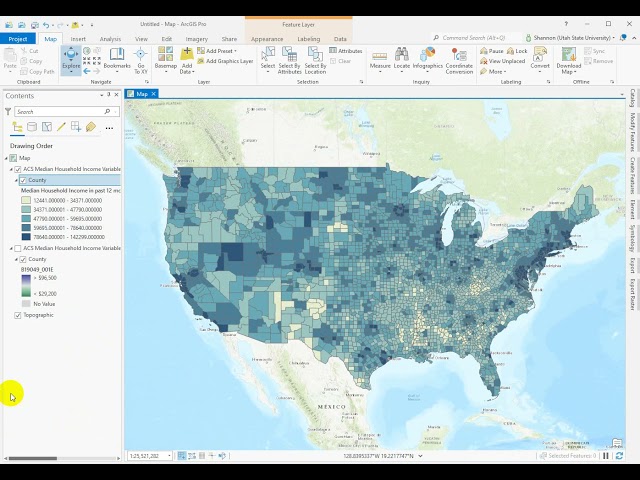
Task: Open the map scale dropdown
Action: pyautogui.click(x=169, y=456)
